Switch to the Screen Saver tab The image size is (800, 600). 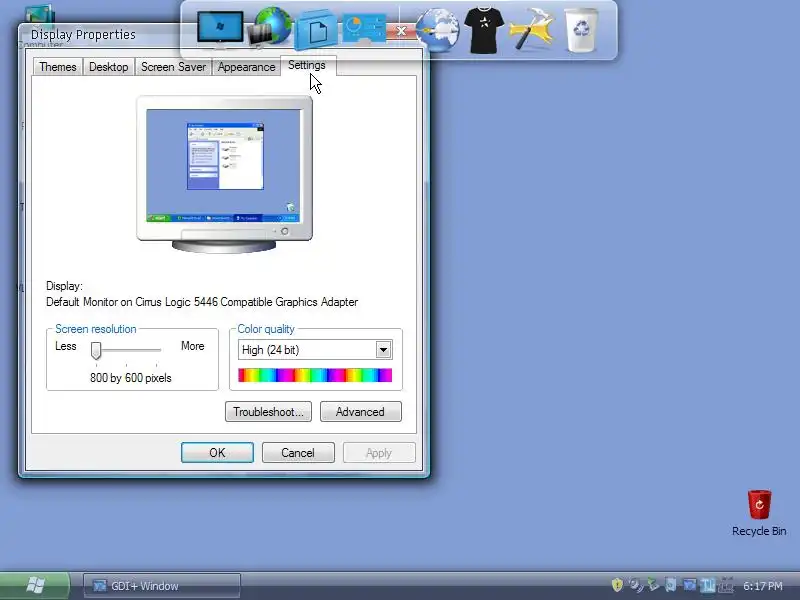[173, 67]
